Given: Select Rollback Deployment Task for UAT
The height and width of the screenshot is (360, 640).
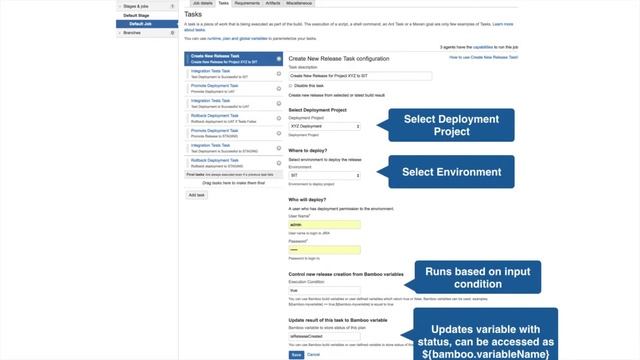Looking at the screenshot, I should coord(233,118).
